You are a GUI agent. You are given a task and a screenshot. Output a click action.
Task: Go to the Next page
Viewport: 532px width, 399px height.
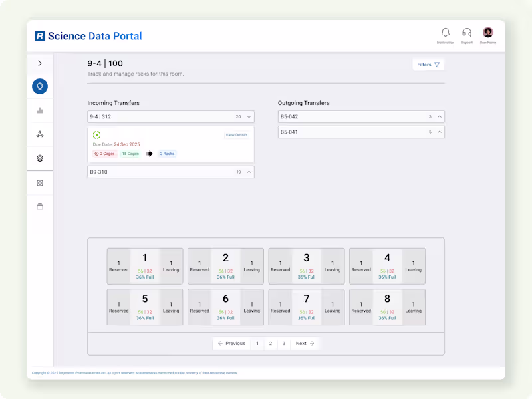(x=305, y=343)
